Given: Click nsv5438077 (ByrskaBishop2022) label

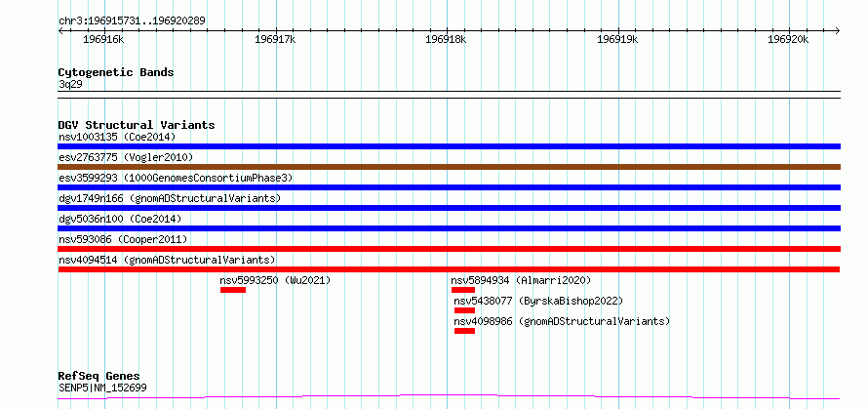Looking at the screenshot, I should (538, 301).
